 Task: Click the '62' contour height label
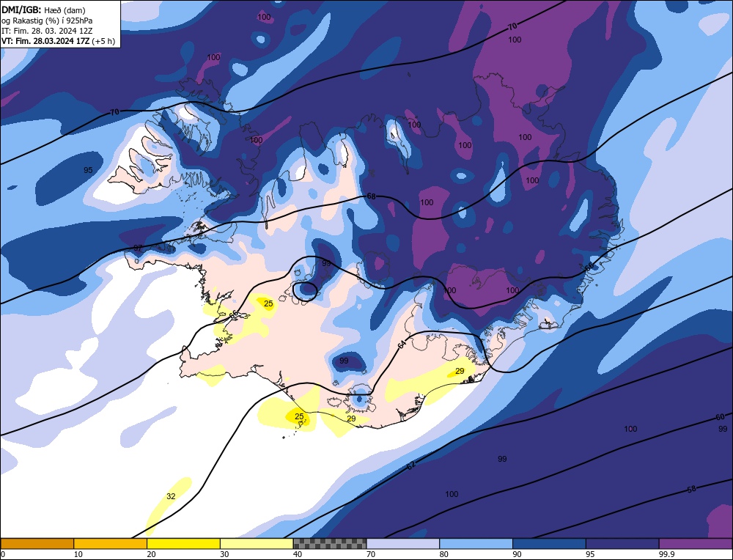pyautogui.click(x=411, y=465)
